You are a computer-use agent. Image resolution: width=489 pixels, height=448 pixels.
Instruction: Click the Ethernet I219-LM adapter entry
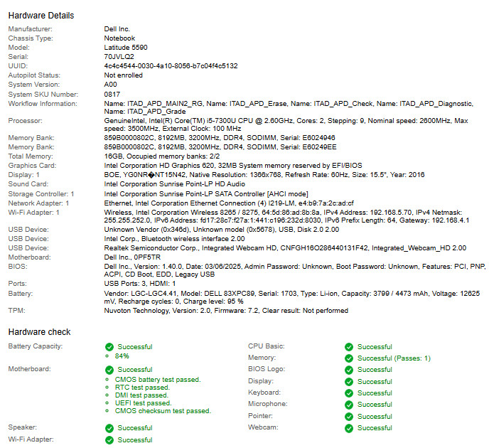(229, 203)
